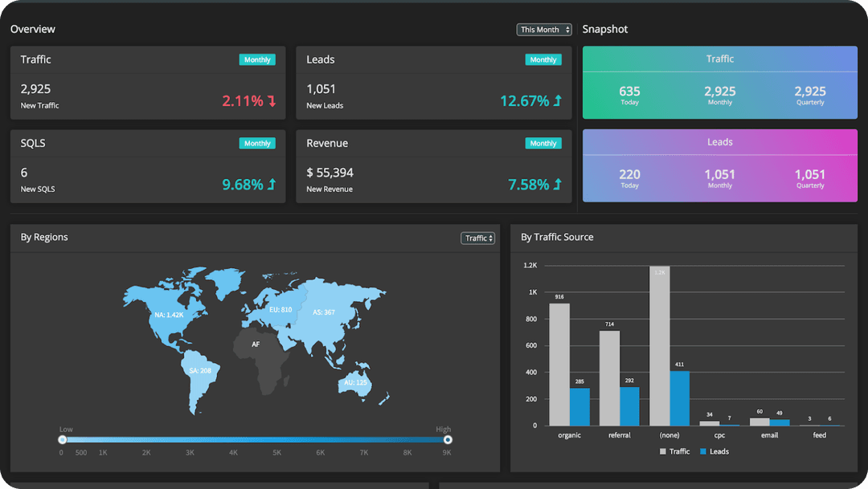Click the referral Traffic bar labeled 714
The width and height of the screenshot is (868, 489).
point(609,378)
